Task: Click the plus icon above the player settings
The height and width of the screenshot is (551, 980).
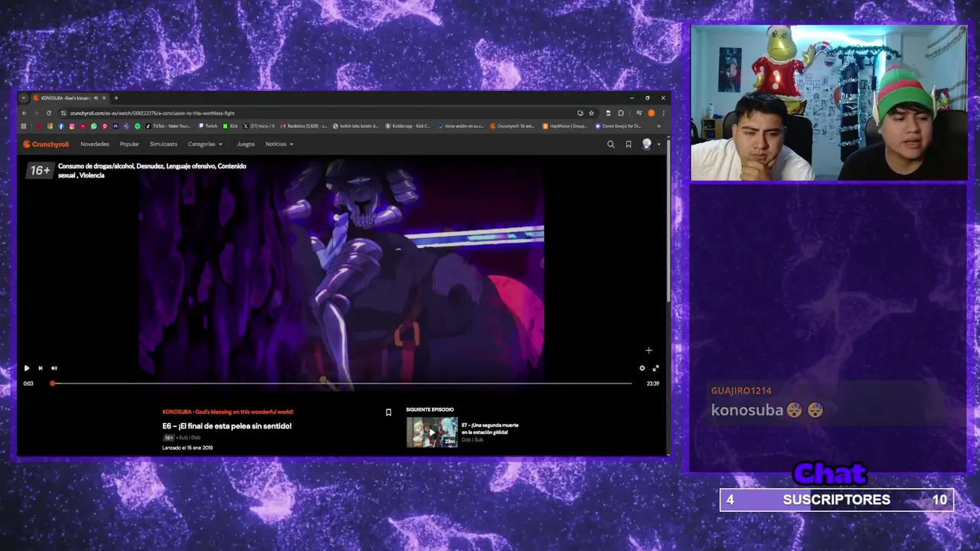Action: point(648,350)
